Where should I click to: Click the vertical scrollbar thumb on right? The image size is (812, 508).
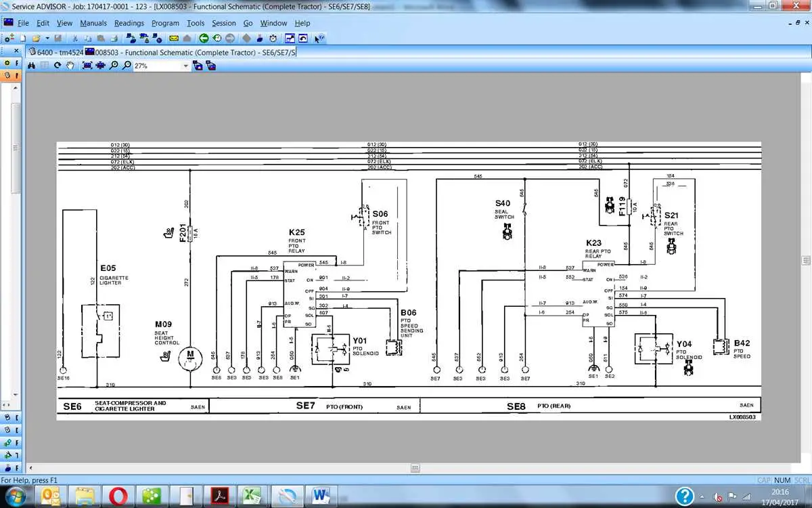(x=806, y=260)
